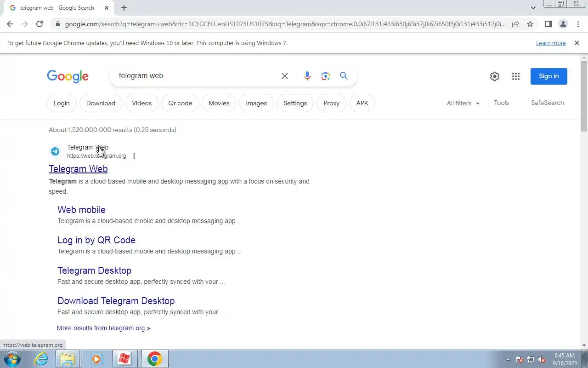Select the Movies filter chip
588x368 pixels.
pyautogui.click(x=219, y=103)
